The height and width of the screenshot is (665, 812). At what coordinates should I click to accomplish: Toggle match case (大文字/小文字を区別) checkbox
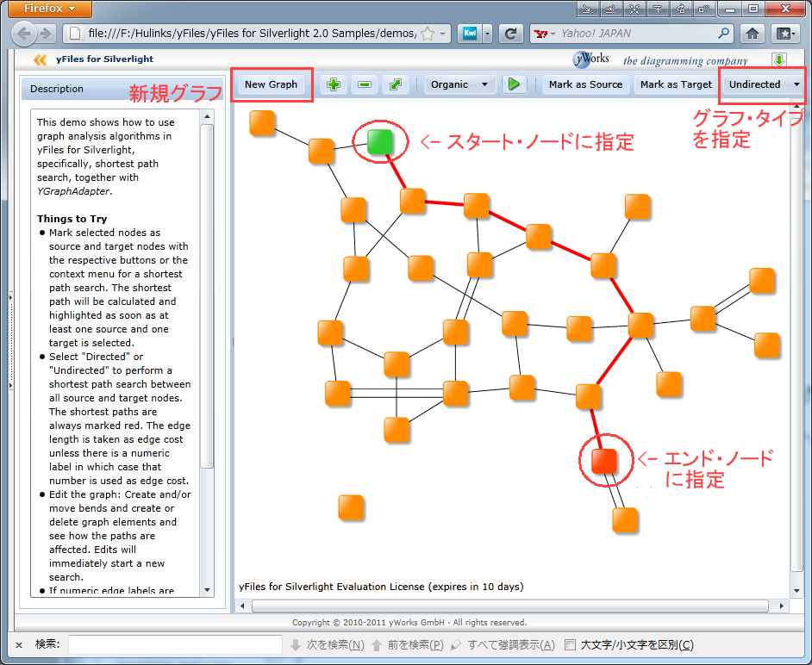coord(570,645)
